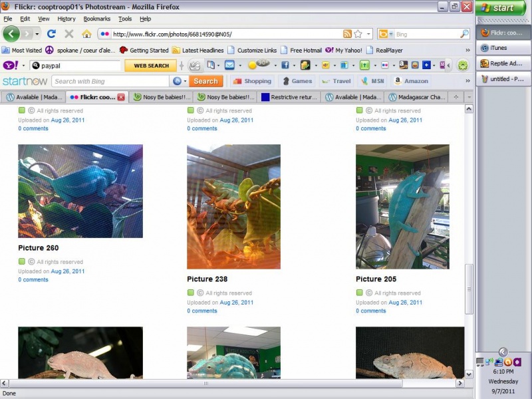Click the Flickr dots icon on Yahoo toolbar
This screenshot has width=532, height=399.
[x=385, y=65]
